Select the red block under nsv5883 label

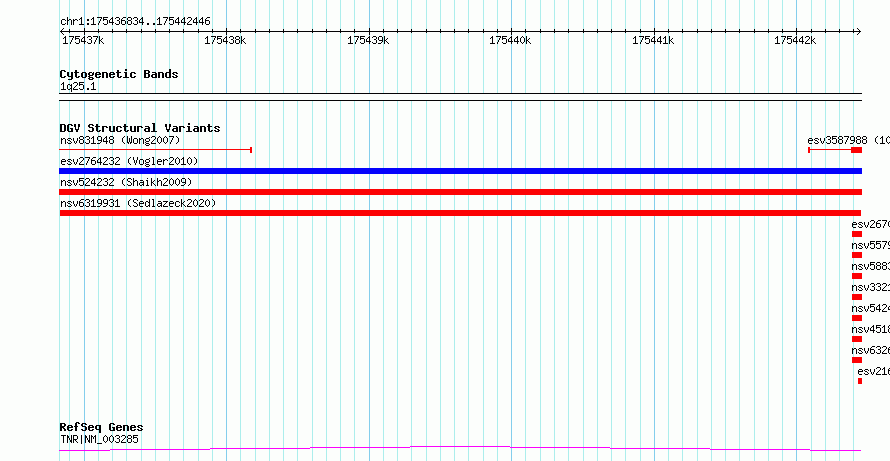pos(857,276)
